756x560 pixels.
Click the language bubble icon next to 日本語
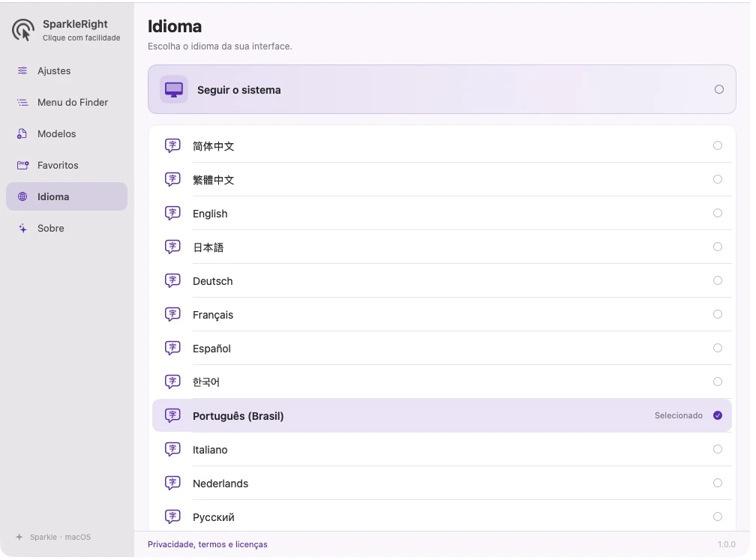[172, 247]
